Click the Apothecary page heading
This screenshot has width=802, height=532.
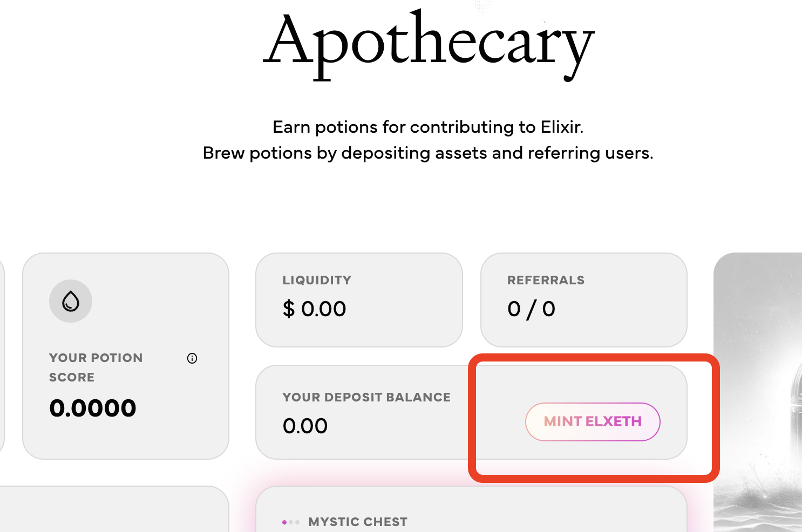coord(429,43)
